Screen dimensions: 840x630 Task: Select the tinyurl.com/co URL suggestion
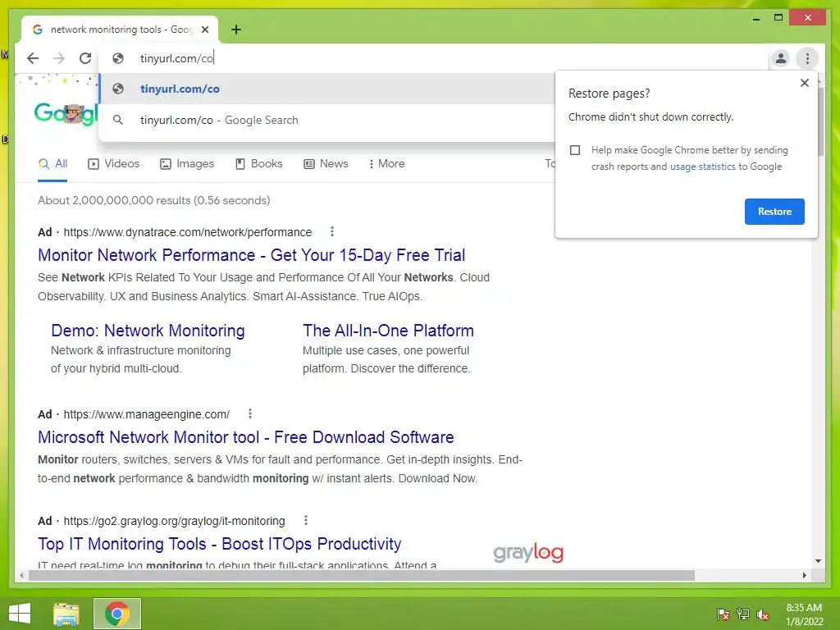point(326,89)
